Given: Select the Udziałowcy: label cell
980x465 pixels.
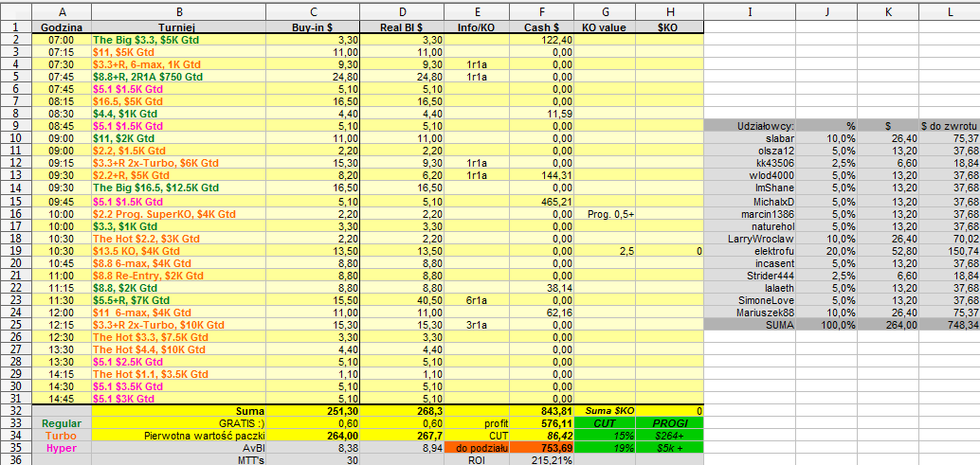Looking at the screenshot, I should click(x=750, y=125).
